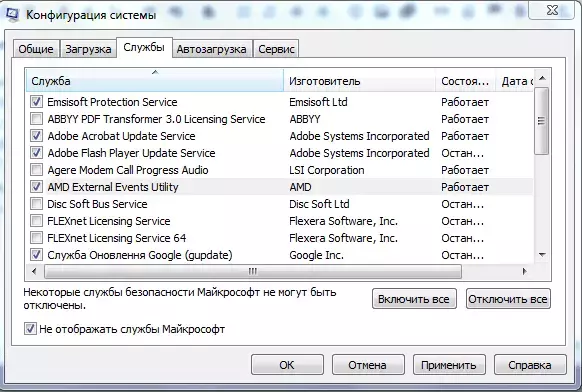This screenshot has height=392, width=582.
Task: Select the ABBYY PDF Transformer 3.0 Licensing Service row
Action: click(x=279, y=119)
